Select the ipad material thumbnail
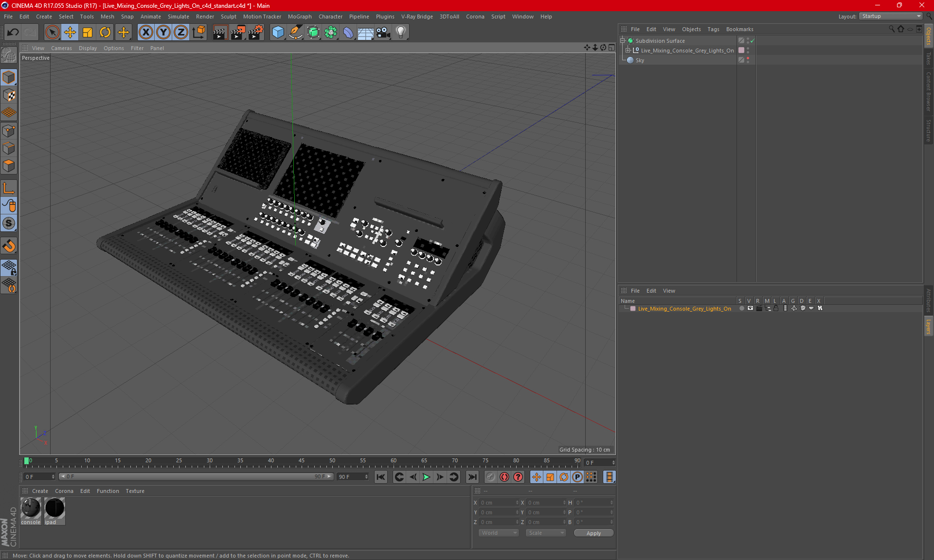The image size is (934, 560). [x=54, y=511]
